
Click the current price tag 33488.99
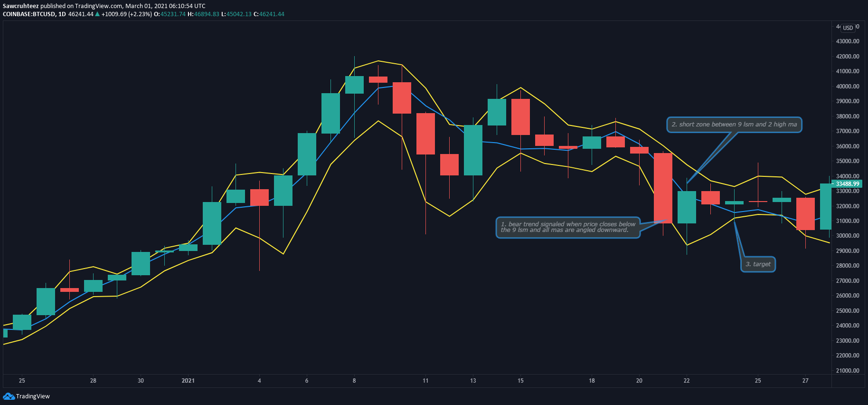847,184
